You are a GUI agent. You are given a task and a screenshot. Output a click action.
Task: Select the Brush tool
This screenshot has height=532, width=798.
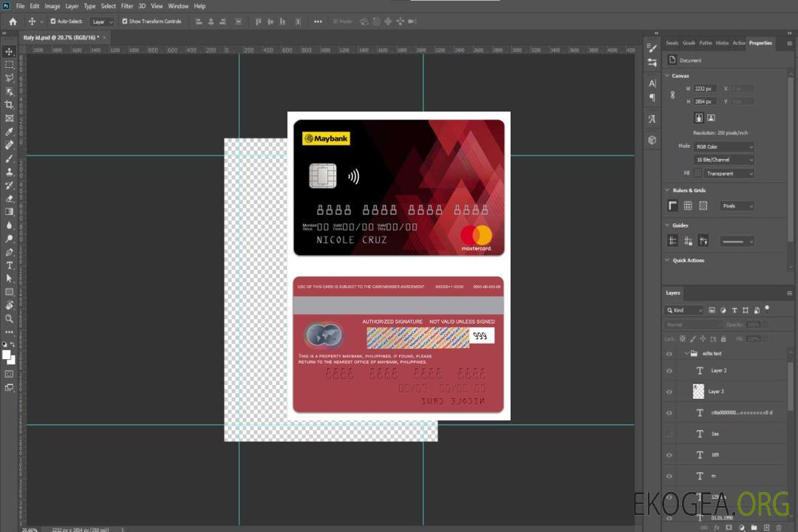(x=9, y=158)
